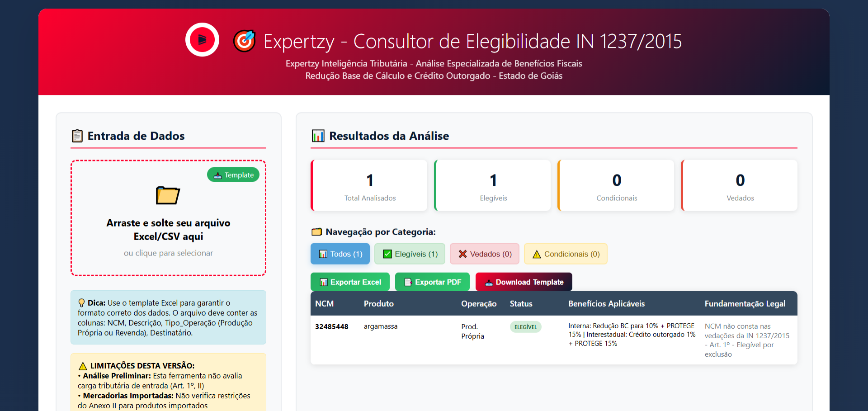Screen dimensions: 868x411
Task: Click the folder icon beside Navegação por Categoria
Action: [x=316, y=232]
